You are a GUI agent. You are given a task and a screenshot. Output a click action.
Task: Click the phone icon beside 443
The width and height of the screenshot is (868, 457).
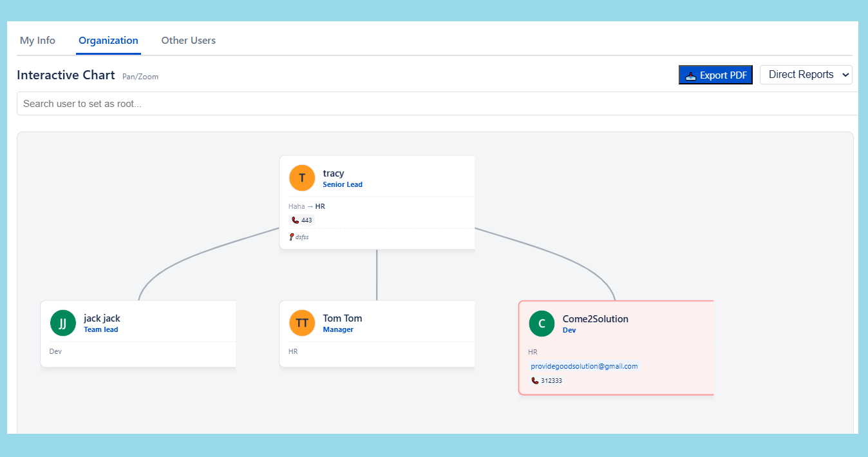click(x=296, y=220)
